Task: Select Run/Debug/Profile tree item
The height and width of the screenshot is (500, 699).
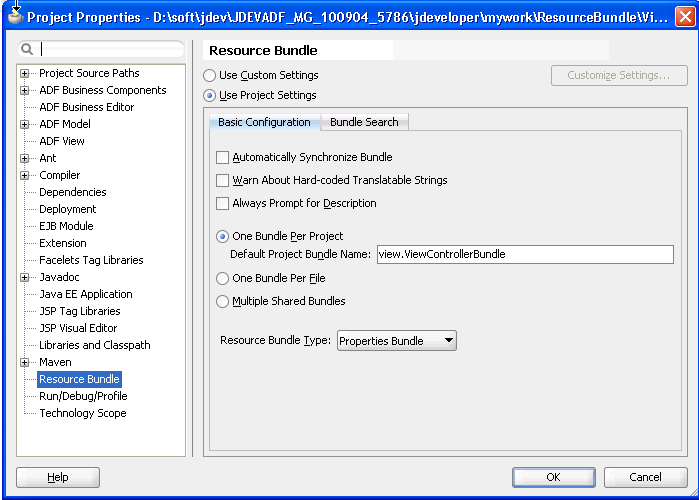Action: pos(83,396)
